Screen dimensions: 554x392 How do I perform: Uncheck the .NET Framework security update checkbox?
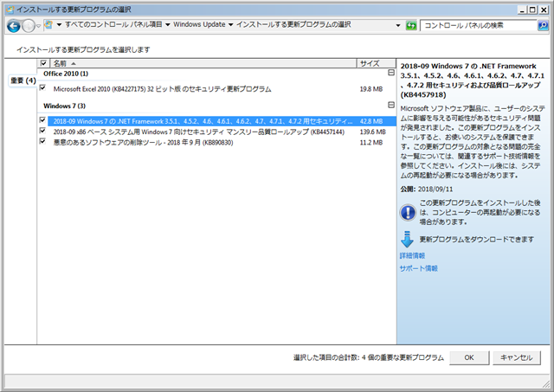point(42,120)
